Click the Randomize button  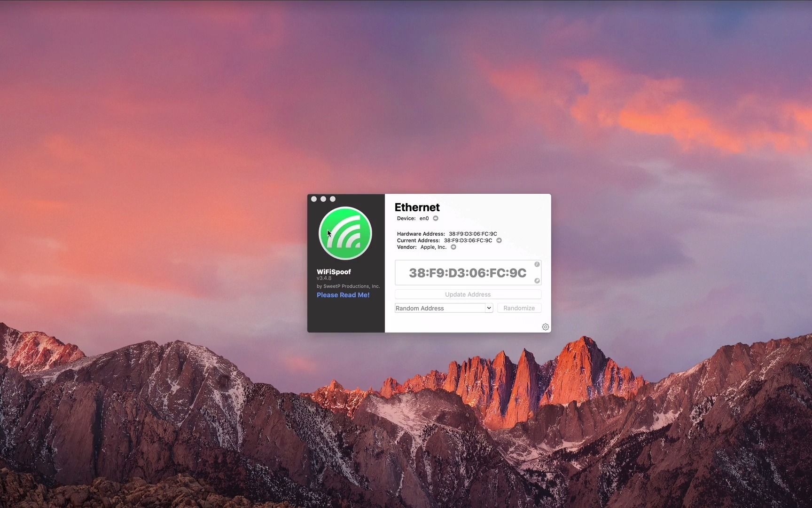[519, 308]
